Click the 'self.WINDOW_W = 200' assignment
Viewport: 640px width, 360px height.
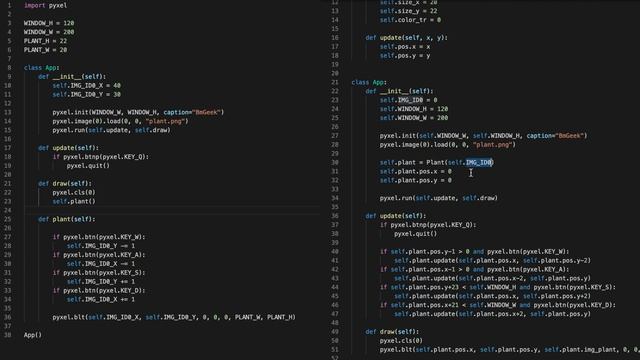pos(414,118)
